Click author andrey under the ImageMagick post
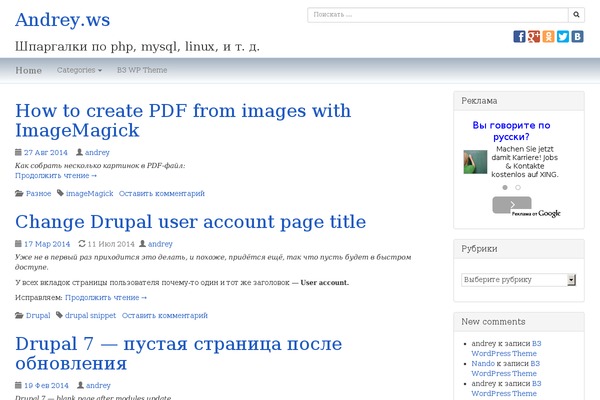The image size is (600, 400). [x=97, y=152]
